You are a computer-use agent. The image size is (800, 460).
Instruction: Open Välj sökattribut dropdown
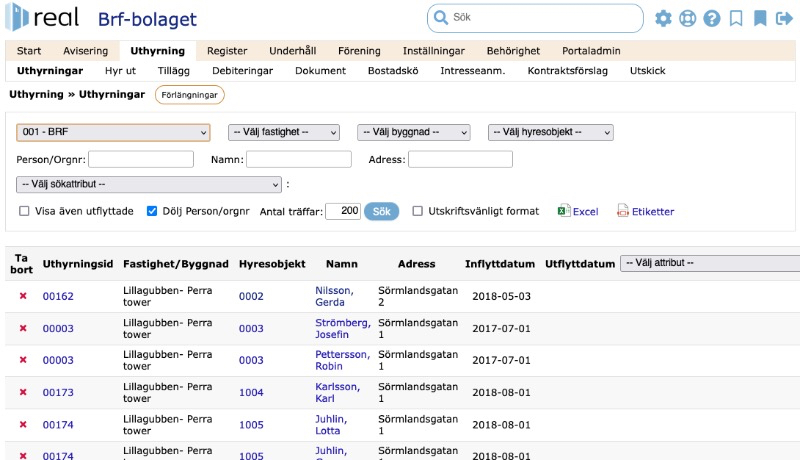coord(149,184)
